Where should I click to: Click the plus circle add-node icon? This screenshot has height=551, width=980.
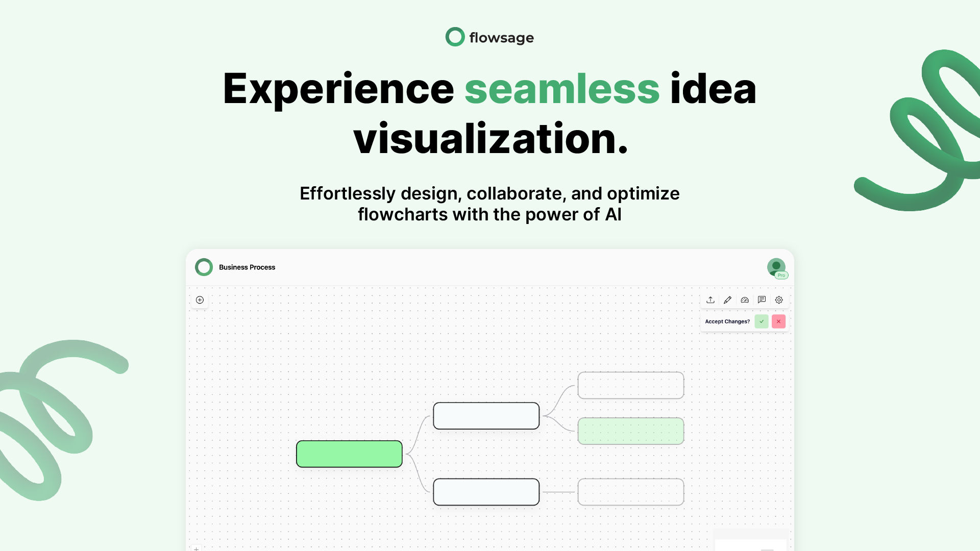point(200,300)
